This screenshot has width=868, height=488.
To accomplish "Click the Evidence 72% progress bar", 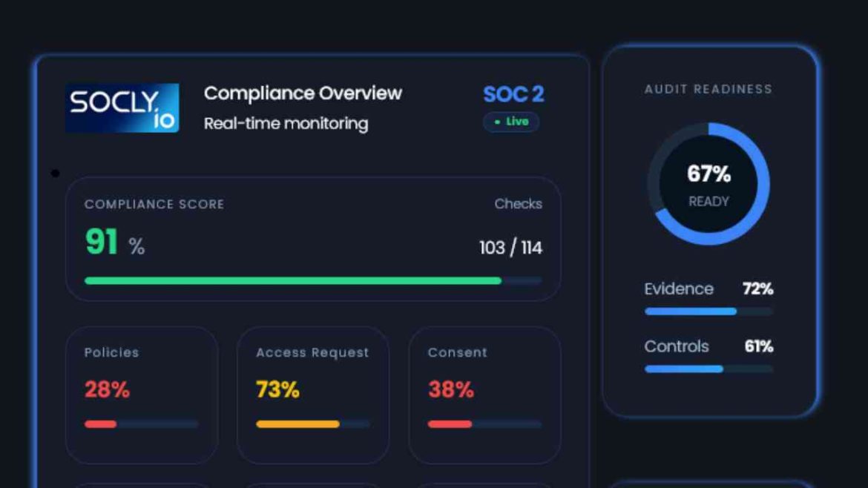I will coord(691,311).
